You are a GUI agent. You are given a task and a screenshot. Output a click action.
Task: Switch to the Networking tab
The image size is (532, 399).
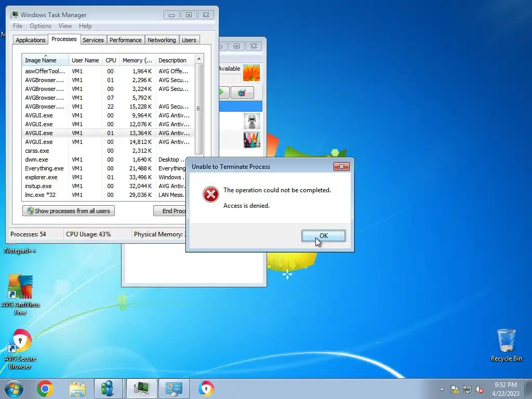(x=162, y=40)
